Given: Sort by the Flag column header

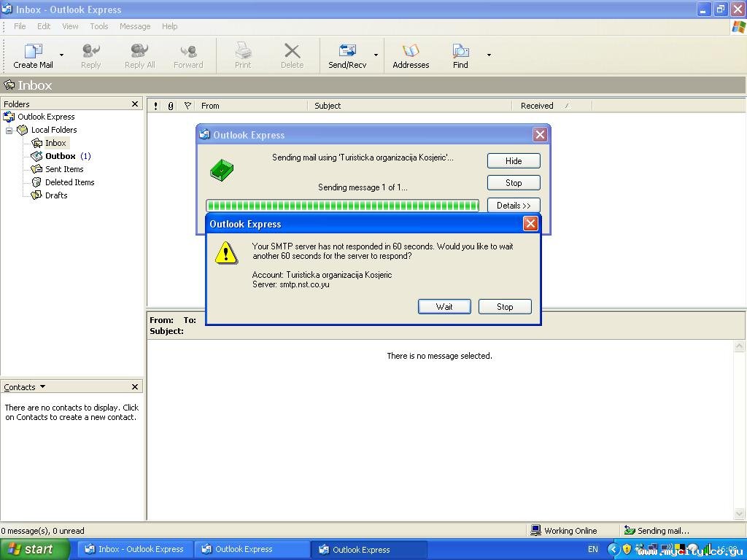Looking at the screenshot, I should coord(187,106).
